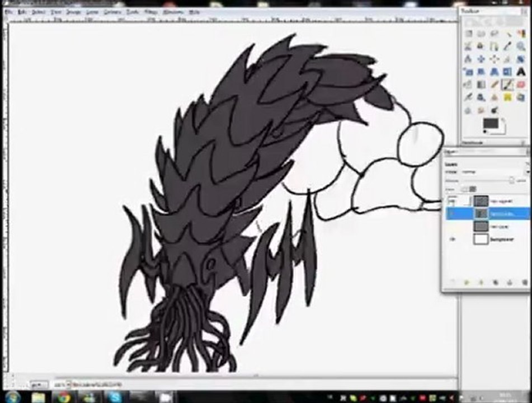Open the View menu
532x403 pixels.
click(55, 12)
